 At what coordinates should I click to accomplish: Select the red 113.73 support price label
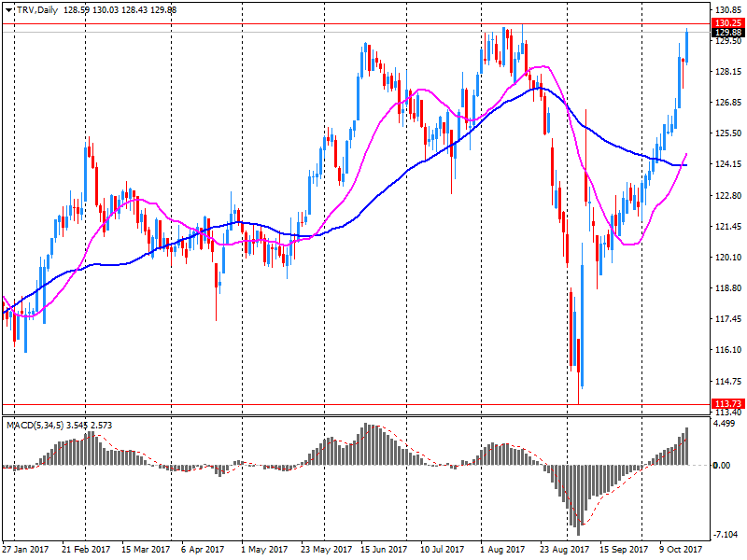(x=727, y=404)
